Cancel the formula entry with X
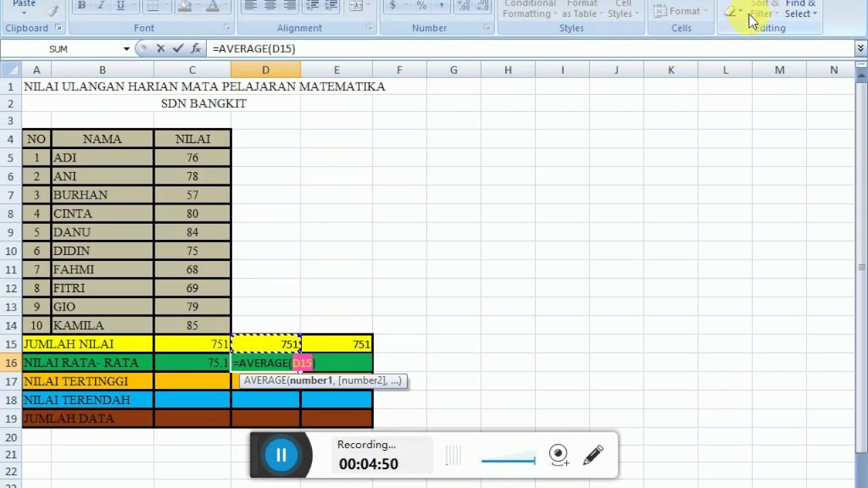Screen dimensions: 868x488 (x=161, y=48)
